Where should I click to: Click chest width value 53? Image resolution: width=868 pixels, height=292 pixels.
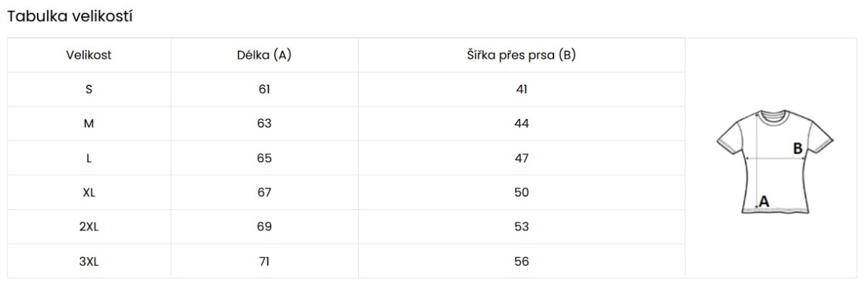coord(522,227)
